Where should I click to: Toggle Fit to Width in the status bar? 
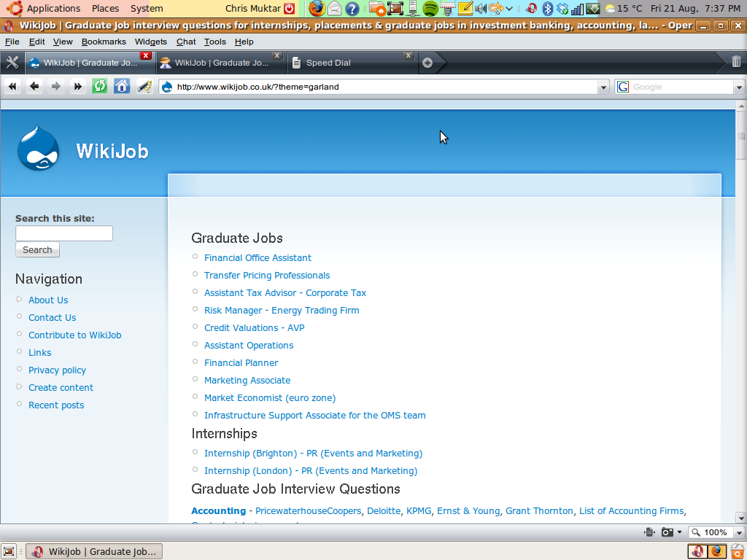[649, 532]
